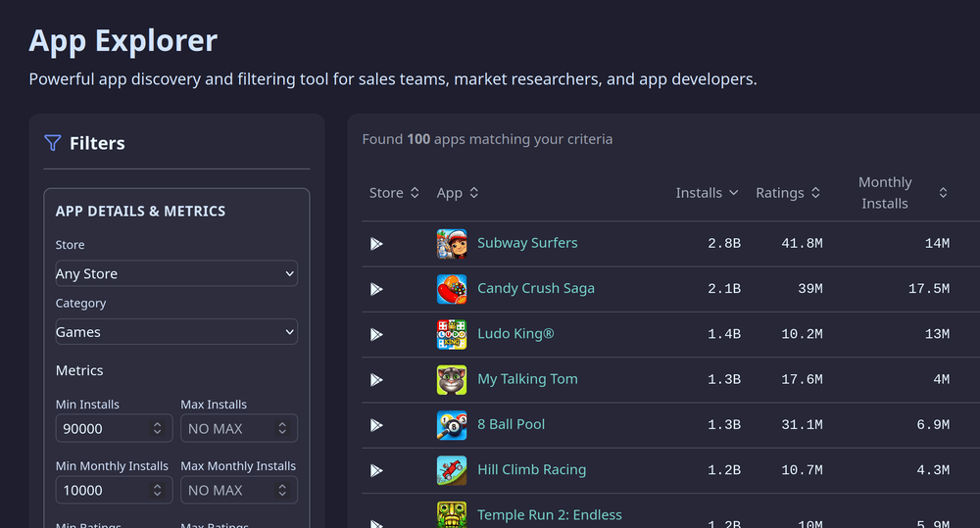Viewport: 980px width, 528px height.
Task: Click the App Explorer page title
Action: coord(123,40)
